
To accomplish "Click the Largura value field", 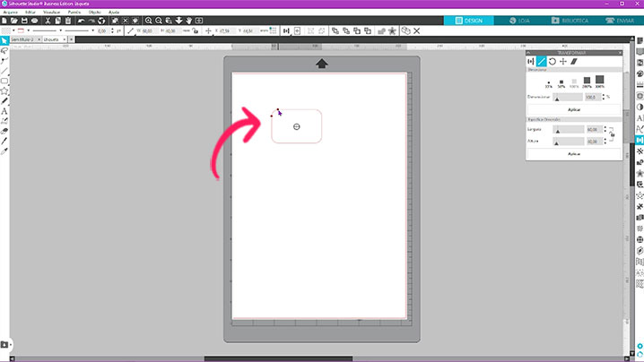I will [x=592, y=129].
